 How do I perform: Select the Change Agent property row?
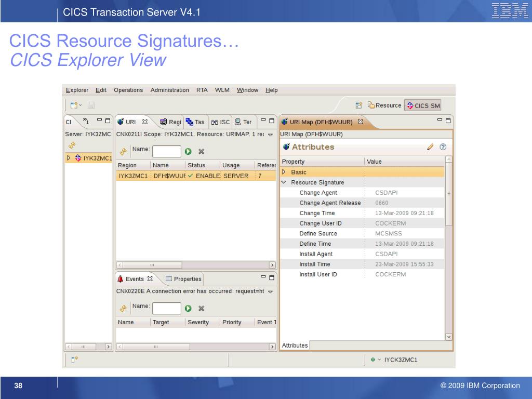362,192
